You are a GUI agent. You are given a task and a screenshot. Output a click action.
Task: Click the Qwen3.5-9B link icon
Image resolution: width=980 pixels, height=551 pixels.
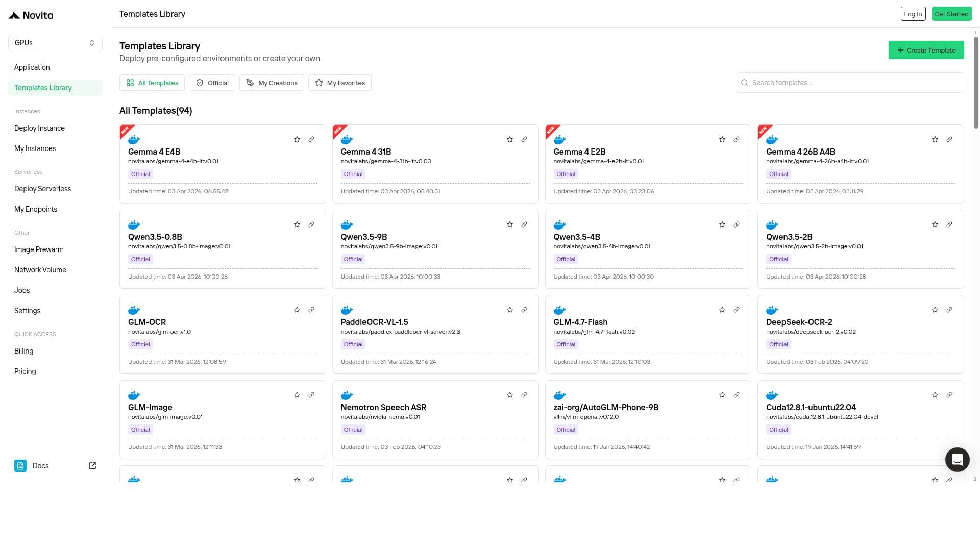[x=524, y=224]
